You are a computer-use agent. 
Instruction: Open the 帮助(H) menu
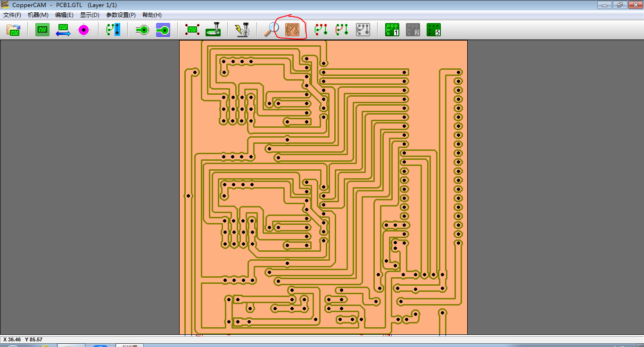(x=152, y=15)
